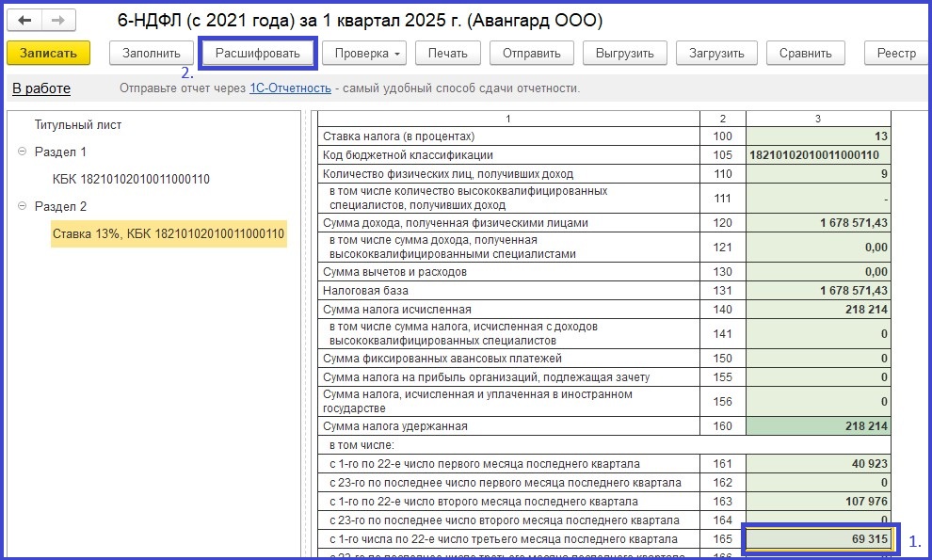This screenshot has height=560, width=932.
Task: Open the Реестр button
Action: 896,53
